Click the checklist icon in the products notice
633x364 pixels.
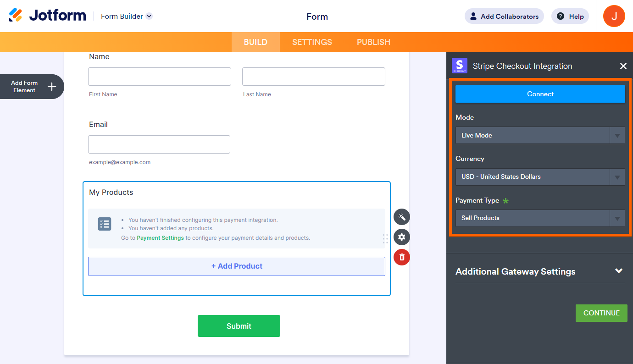[105, 224]
